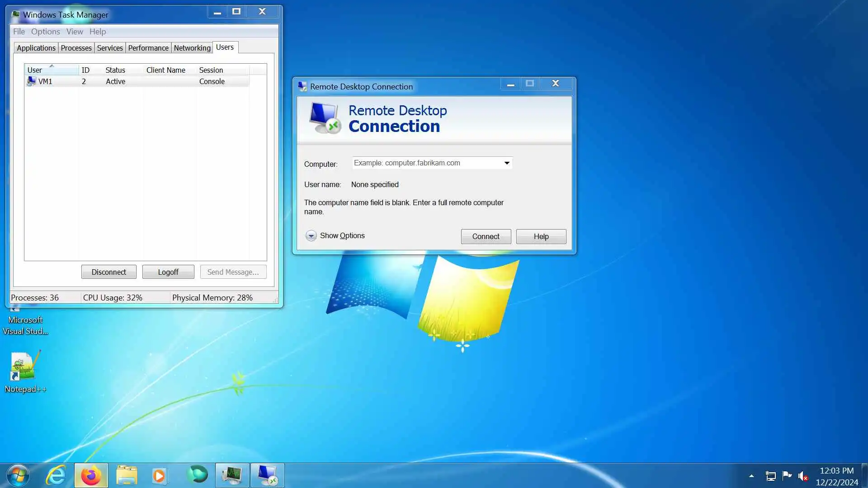Image resolution: width=868 pixels, height=488 pixels.
Task: Open Windows Explorer folder icon
Action: [x=126, y=475]
